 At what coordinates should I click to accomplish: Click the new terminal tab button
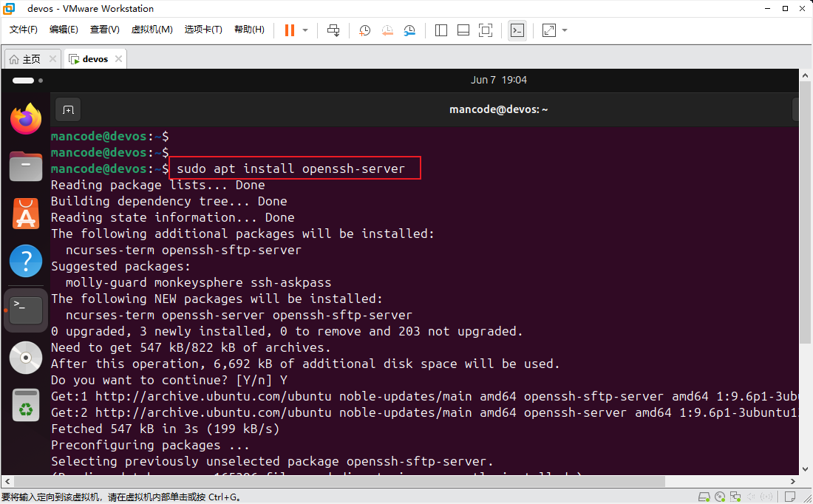[x=68, y=110]
